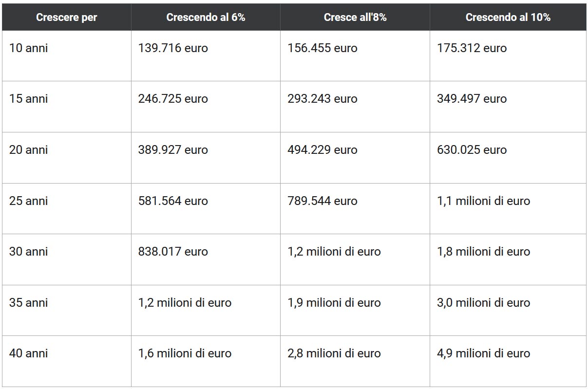Select the "156.455 euro" value
588x389 pixels.
(322, 48)
